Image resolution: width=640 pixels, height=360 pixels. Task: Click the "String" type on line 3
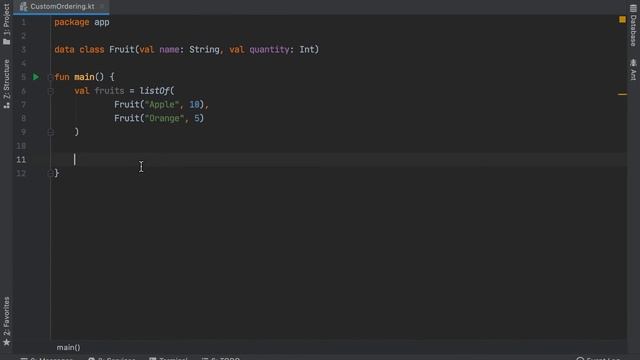(x=204, y=50)
